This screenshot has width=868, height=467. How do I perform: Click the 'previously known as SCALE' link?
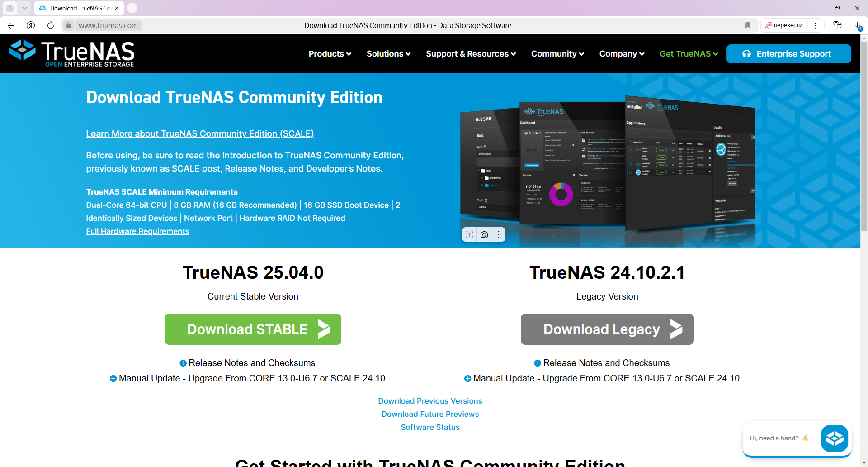(x=143, y=168)
